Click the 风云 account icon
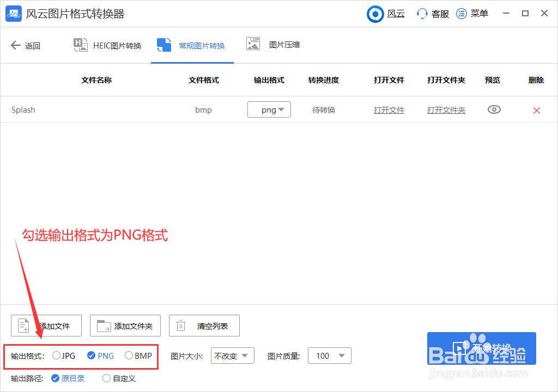 tap(375, 14)
